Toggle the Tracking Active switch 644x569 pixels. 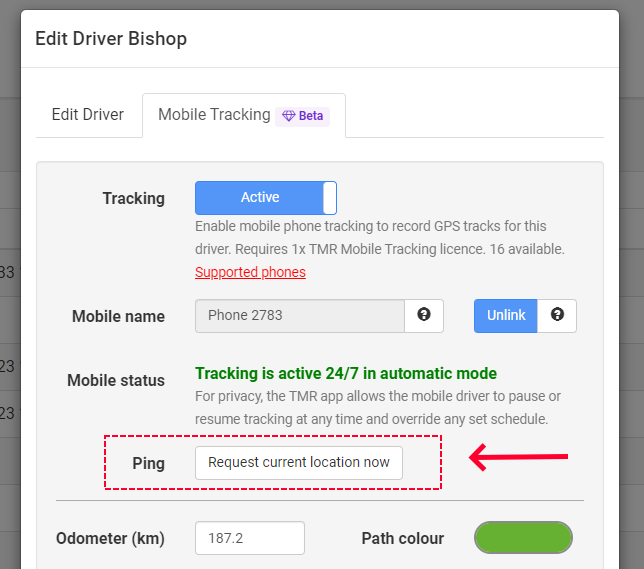tap(266, 198)
